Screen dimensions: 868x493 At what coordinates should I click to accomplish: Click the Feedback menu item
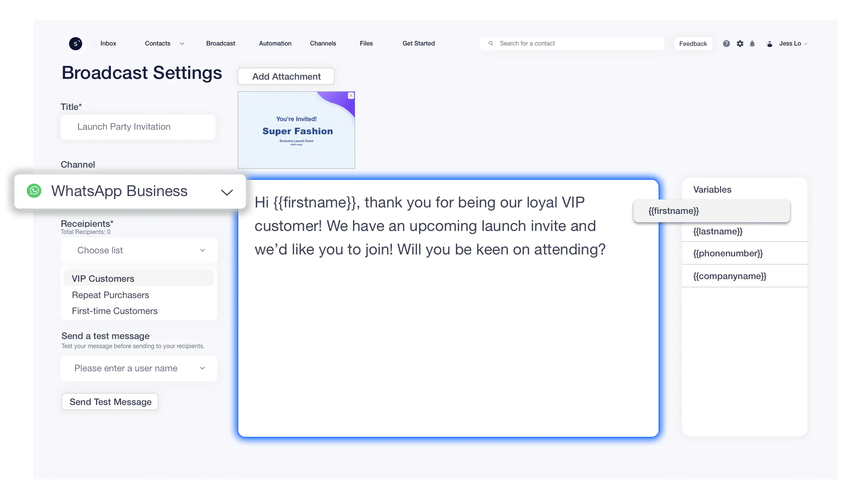pos(693,43)
